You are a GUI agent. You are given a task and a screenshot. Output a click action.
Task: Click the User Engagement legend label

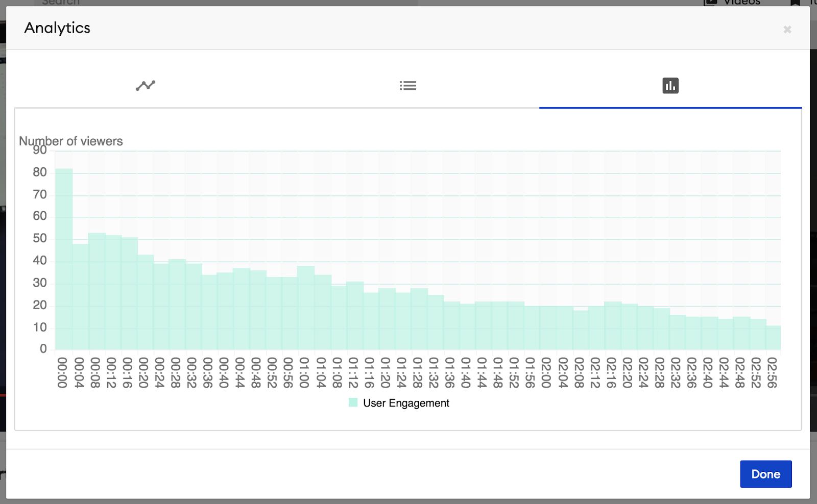[406, 403]
